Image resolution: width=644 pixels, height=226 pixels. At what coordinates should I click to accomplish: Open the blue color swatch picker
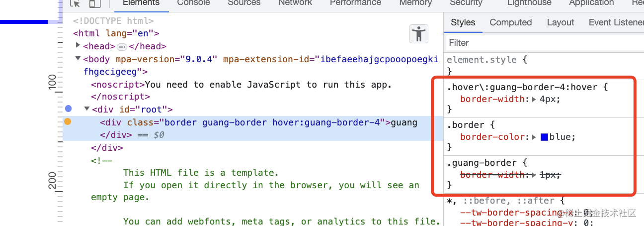[544, 137]
